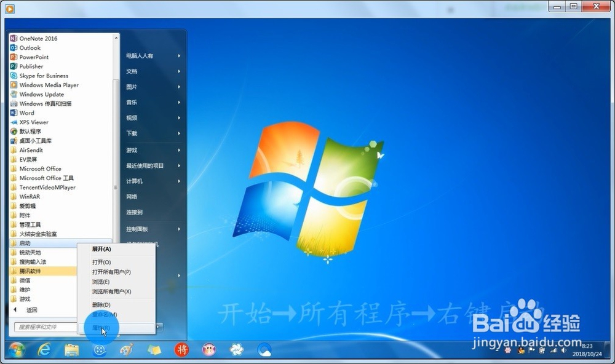Click the network signal icon in the tray

pos(553,350)
